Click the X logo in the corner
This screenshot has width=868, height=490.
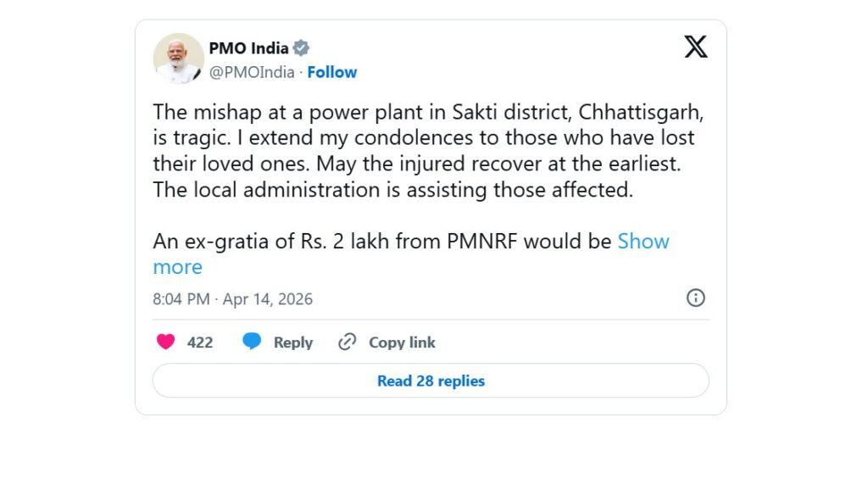pyautogui.click(x=695, y=47)
